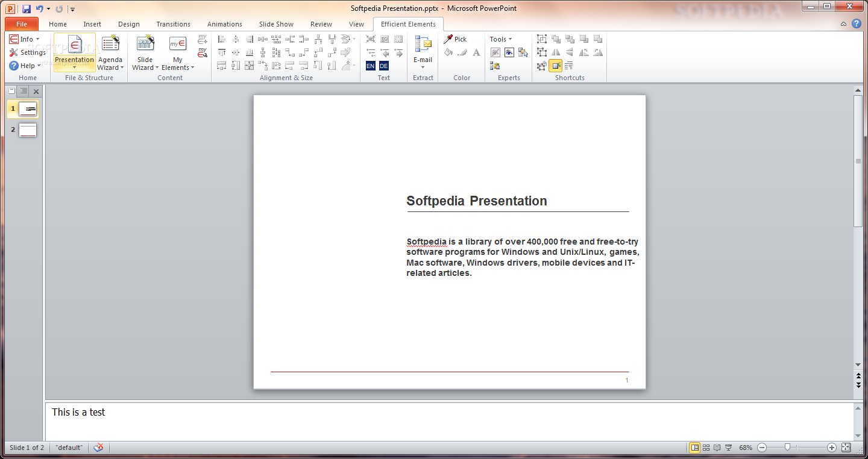
Task: Switch to Slide Sorter view
Action: coord(706,448)
